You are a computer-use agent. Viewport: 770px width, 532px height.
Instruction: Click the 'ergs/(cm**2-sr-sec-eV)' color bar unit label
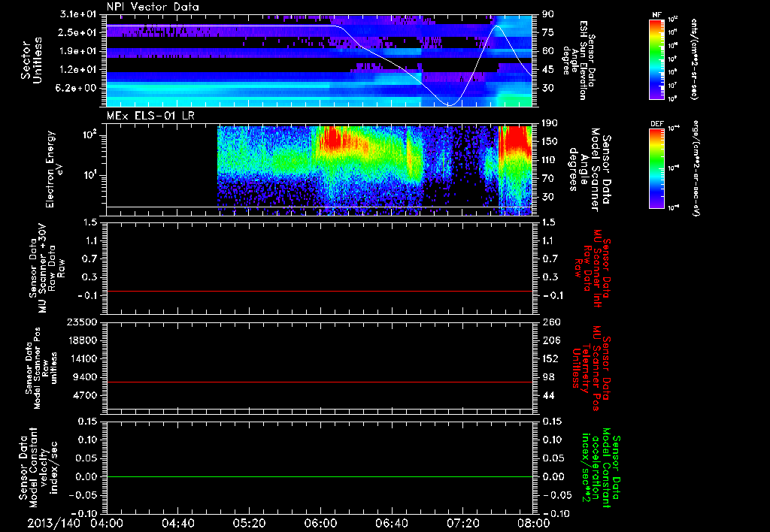[x=696, y=168]
